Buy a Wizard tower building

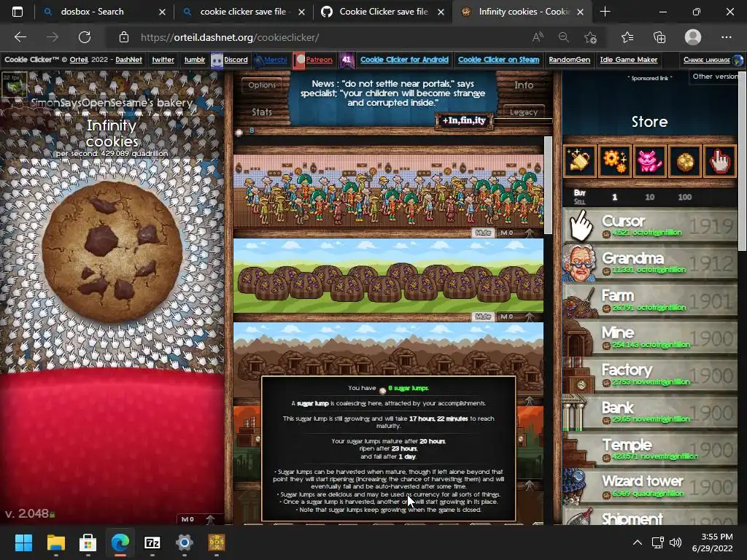click(x=650, y=486)
